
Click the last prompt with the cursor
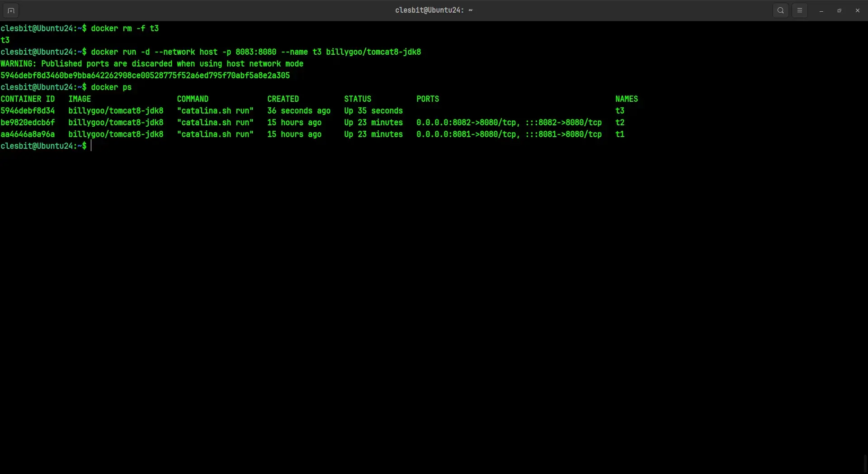[x=46, y=146]
